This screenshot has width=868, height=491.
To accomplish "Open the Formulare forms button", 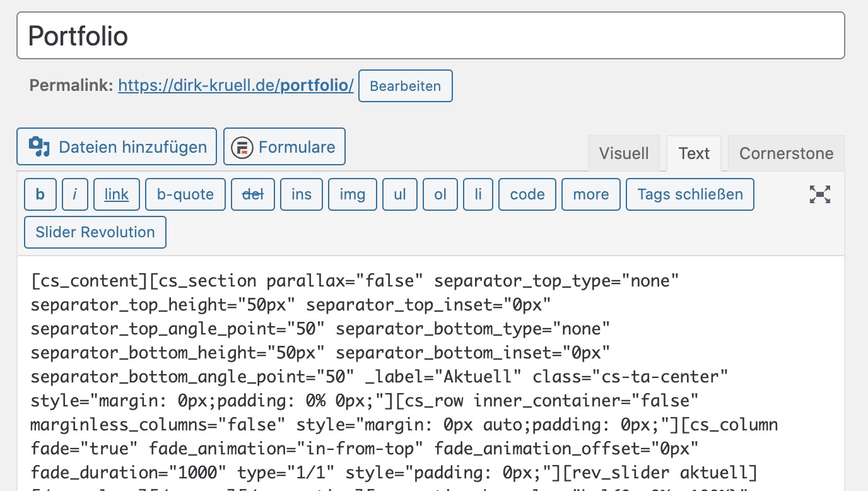I will [x=284, y=147].
